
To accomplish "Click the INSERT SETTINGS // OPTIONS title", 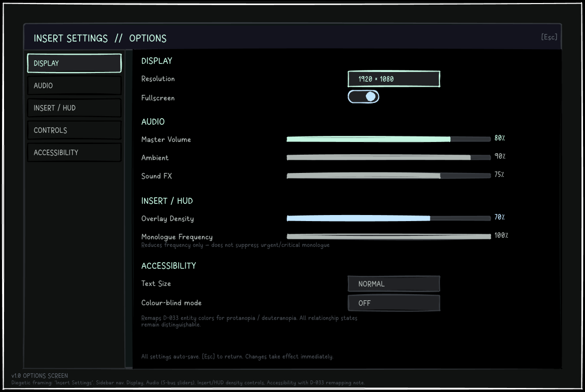I will pyautogui.click(x=100, y=39).
